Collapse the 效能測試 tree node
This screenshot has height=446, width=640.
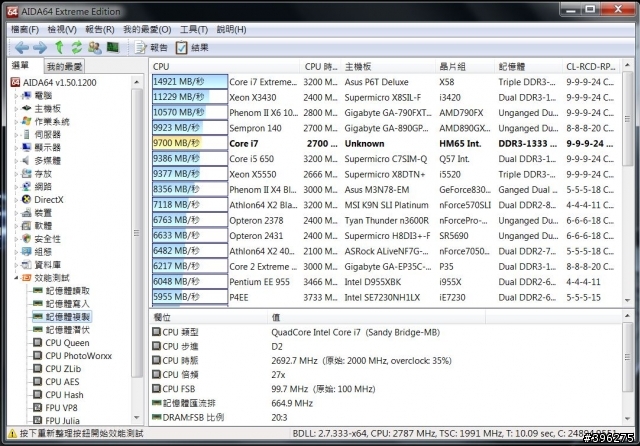(17, 278)
